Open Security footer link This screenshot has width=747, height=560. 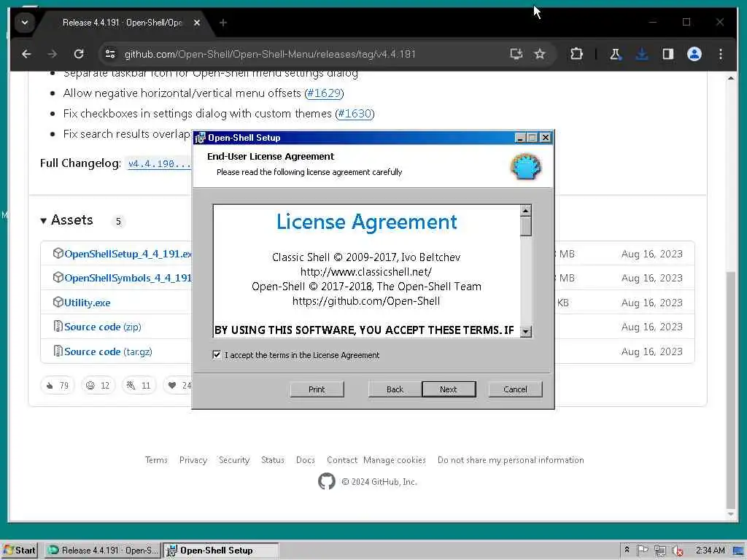(234, 460)
